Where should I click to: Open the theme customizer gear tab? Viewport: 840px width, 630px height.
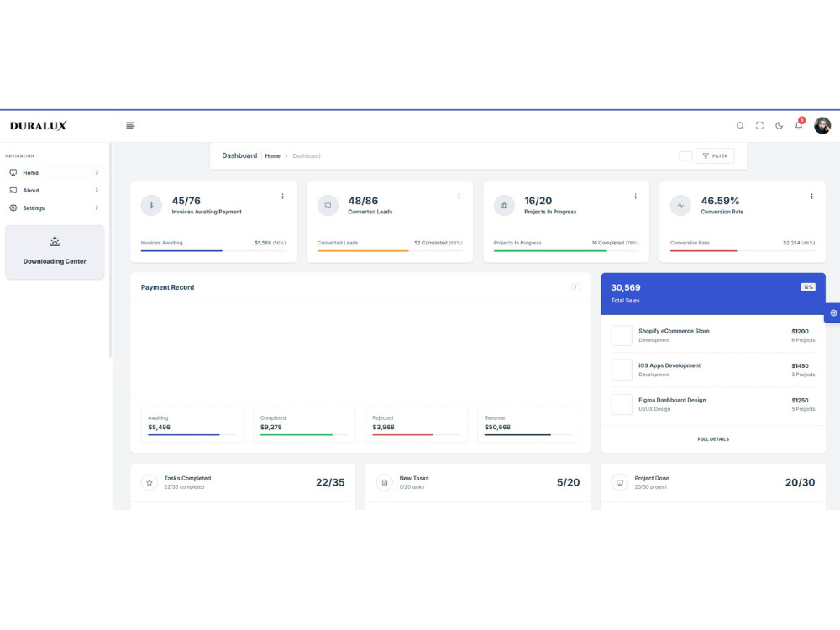tap(832, 312)
